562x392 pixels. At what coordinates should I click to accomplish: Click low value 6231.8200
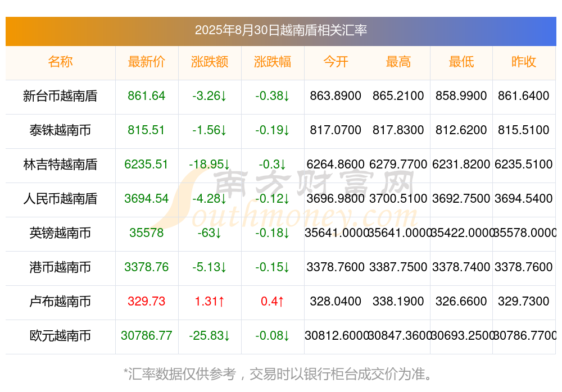[x=461, y=164]
